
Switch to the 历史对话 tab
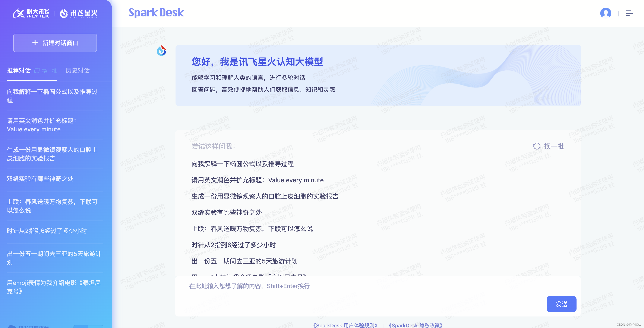(78, 70)
